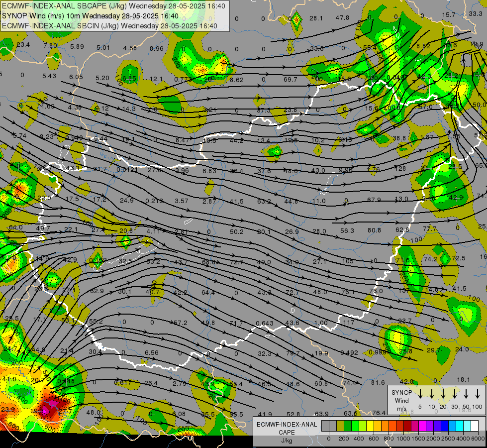Click the map value 0.492
The image size is (487, 448).
(349, 353)
